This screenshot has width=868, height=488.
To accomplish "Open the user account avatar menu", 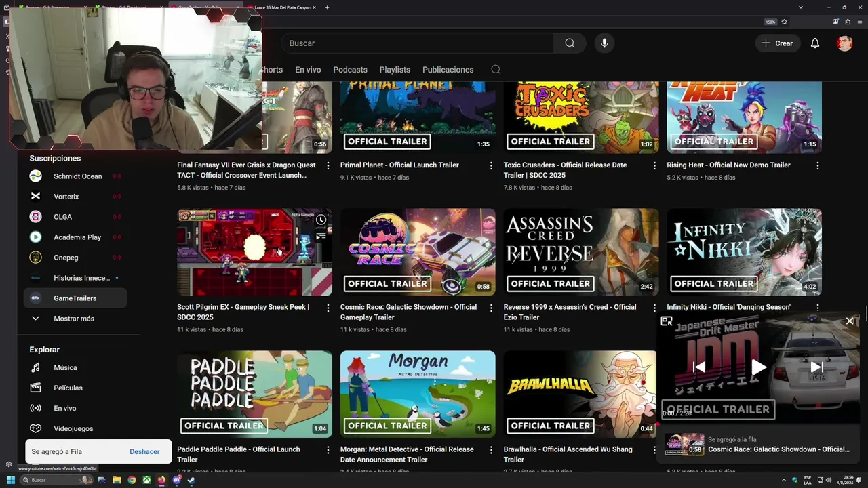I will point(844,43).
